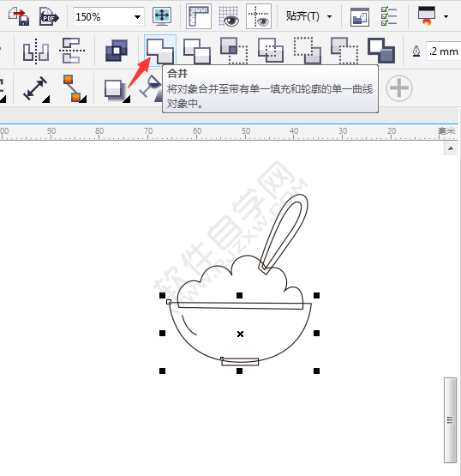
Task: Click the Publish to PDF icon
Action: click(x=49, y=16)
